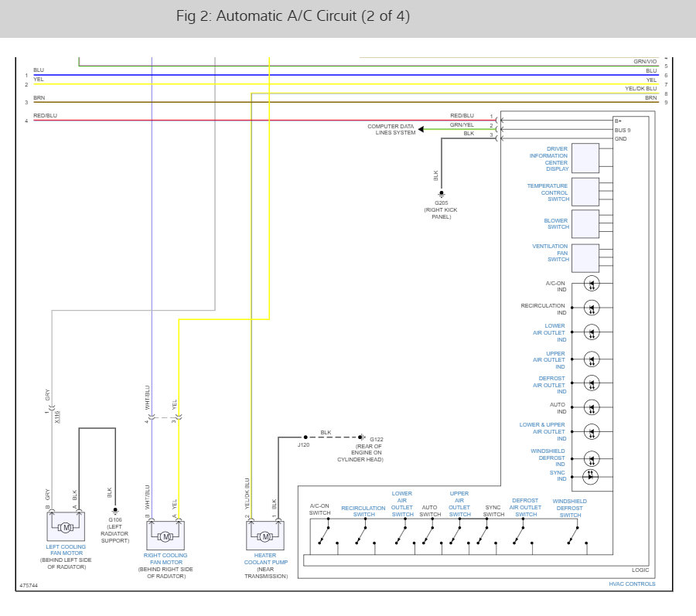The image size is (696, 616).
Task: Open the Windshield Defrost IND link
Action: pos(548,458)
